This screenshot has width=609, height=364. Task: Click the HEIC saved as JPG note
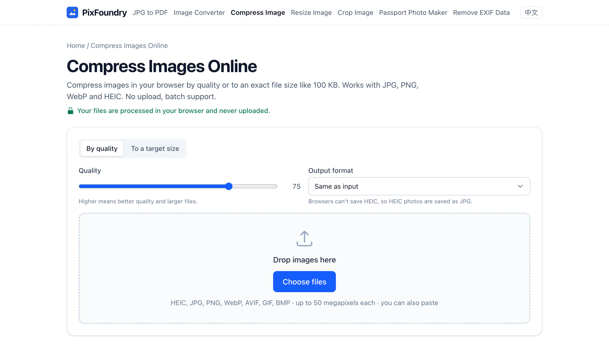[x=390, y=201]
